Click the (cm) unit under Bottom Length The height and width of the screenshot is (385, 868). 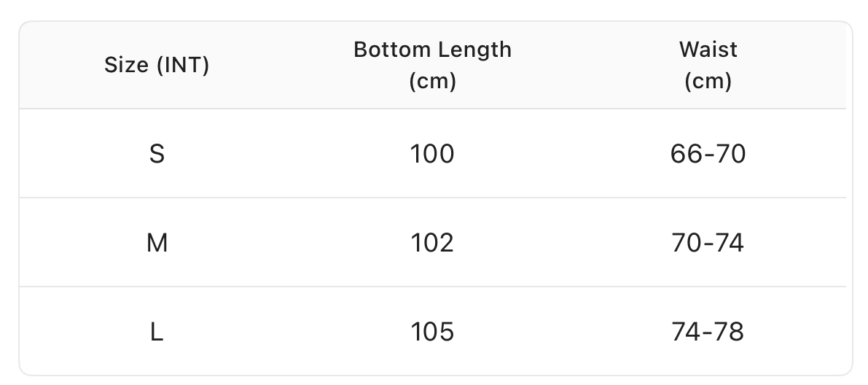(x=432, y=81)
